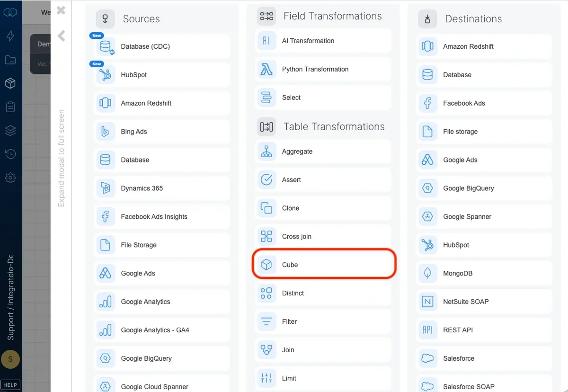Select the Aggregate table transformation
Screen dimensions: 568x392
[x=322, y=151]
